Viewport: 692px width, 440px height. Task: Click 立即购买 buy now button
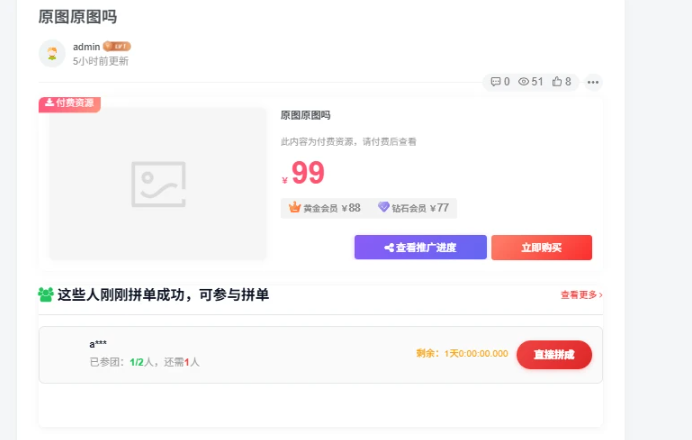(541, 247)
